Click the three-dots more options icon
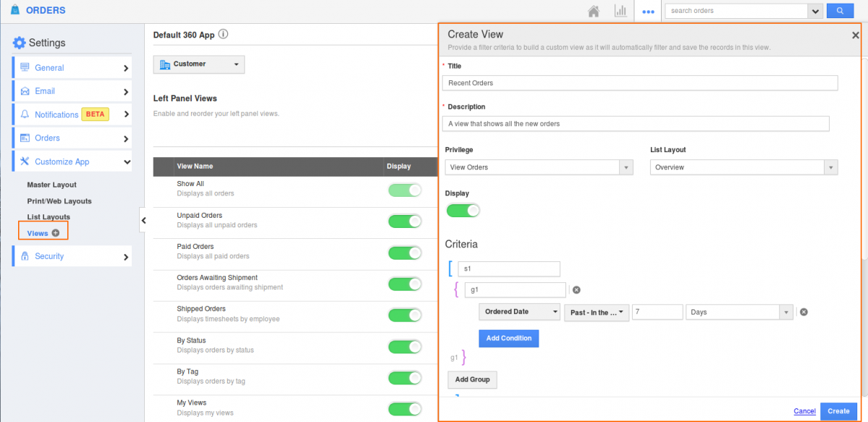The width and height of the screenshot is (868, 422). [x=648, y=12]
